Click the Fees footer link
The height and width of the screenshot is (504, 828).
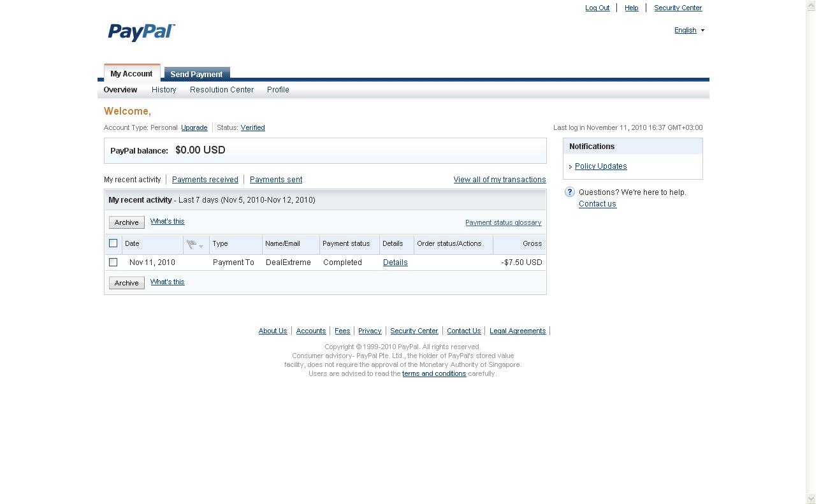pyautogui.click(x=342, y=331)
